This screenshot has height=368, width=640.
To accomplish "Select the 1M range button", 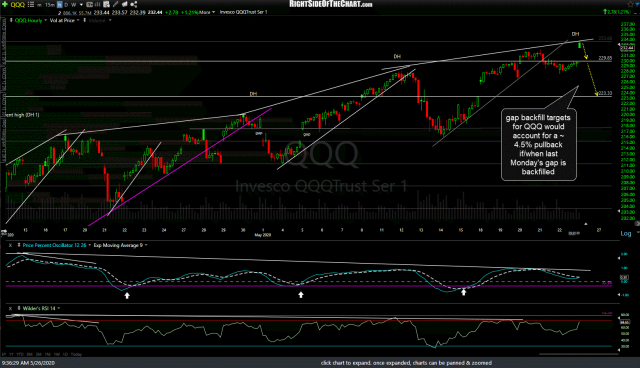I will point(48,354).
